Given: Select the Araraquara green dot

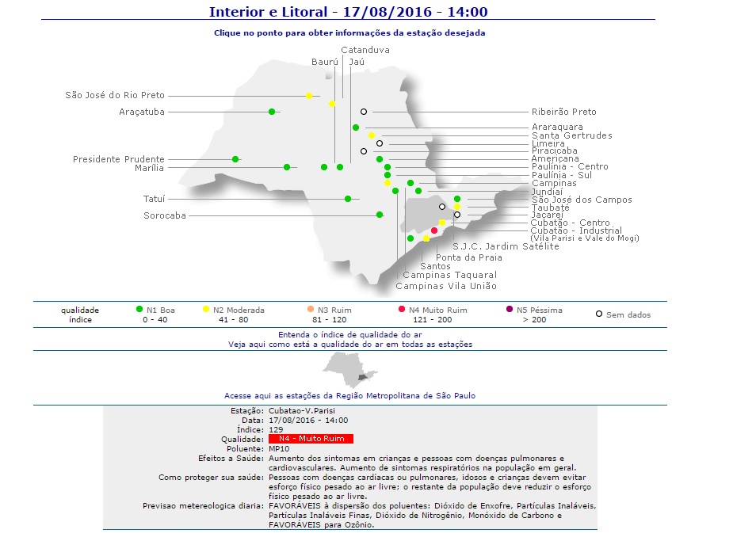Looking at the screenshot, I should [356, 128].
